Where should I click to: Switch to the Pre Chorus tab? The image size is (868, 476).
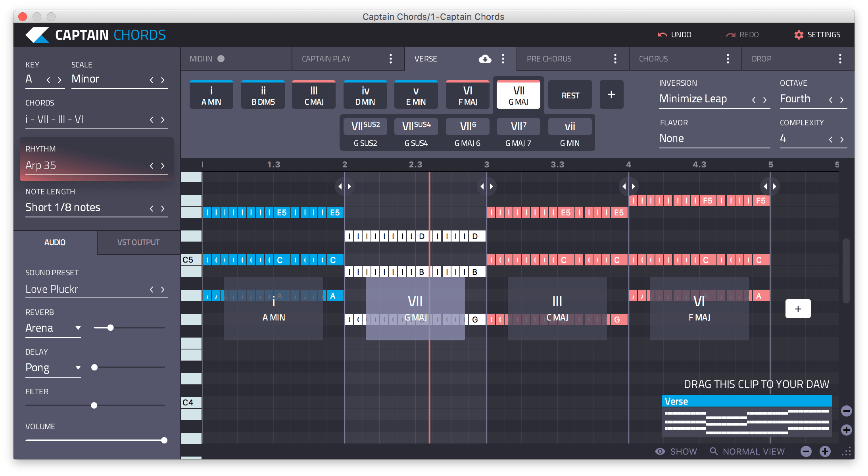coord(549,59)
